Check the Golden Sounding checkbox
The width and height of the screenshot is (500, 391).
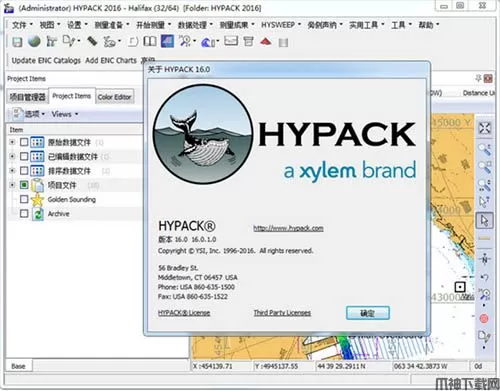[24, 199]
